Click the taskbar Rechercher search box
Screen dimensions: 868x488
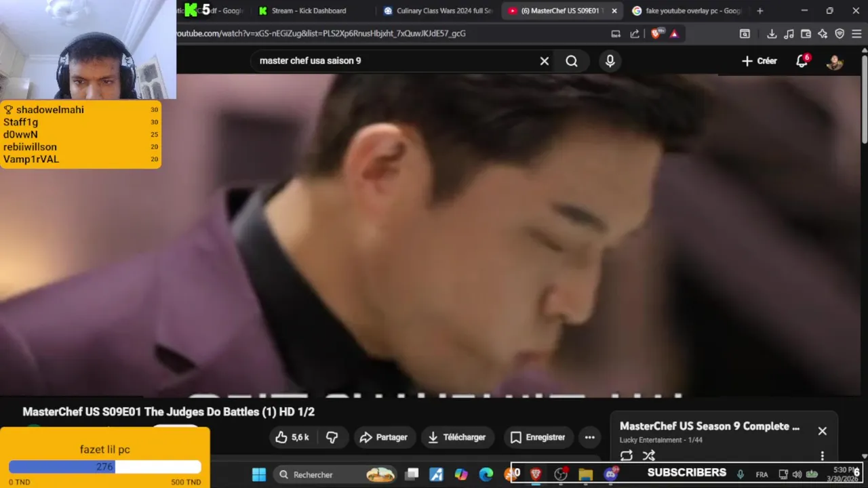[x=336, y=474]
